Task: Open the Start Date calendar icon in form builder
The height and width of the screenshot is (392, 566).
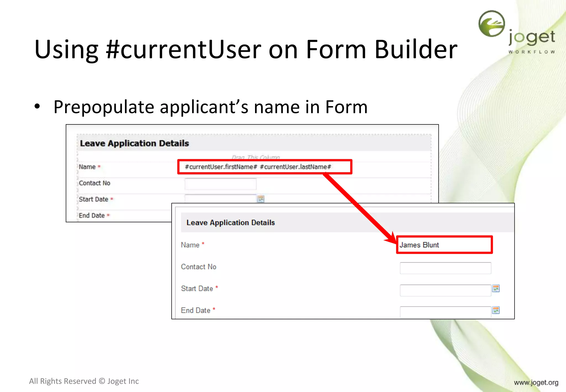Action: coord(260,199)
